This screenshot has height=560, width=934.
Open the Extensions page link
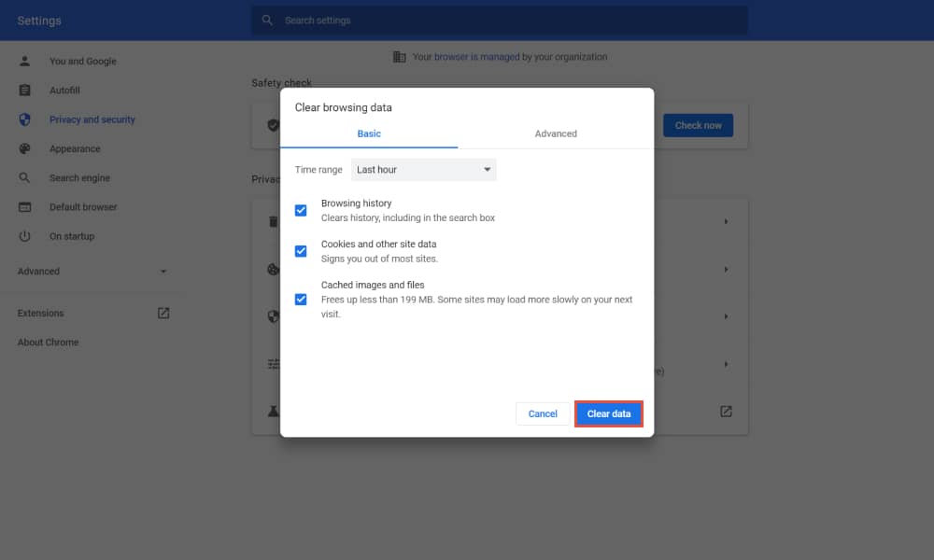coord(40,313)
